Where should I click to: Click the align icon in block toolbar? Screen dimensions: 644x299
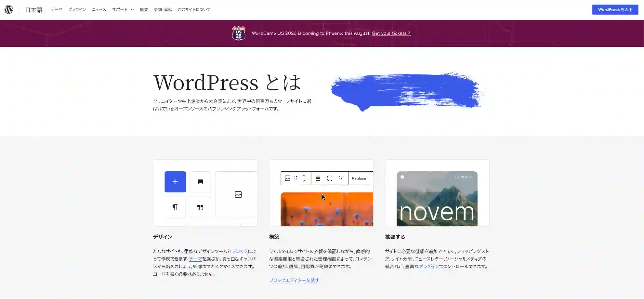coord(318,178)
